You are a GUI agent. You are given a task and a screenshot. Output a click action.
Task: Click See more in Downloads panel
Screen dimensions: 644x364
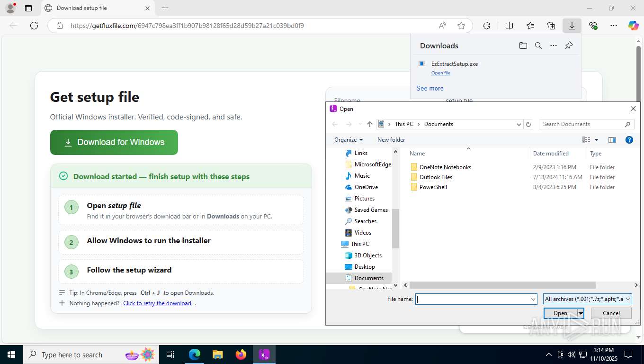click(430, 88)
